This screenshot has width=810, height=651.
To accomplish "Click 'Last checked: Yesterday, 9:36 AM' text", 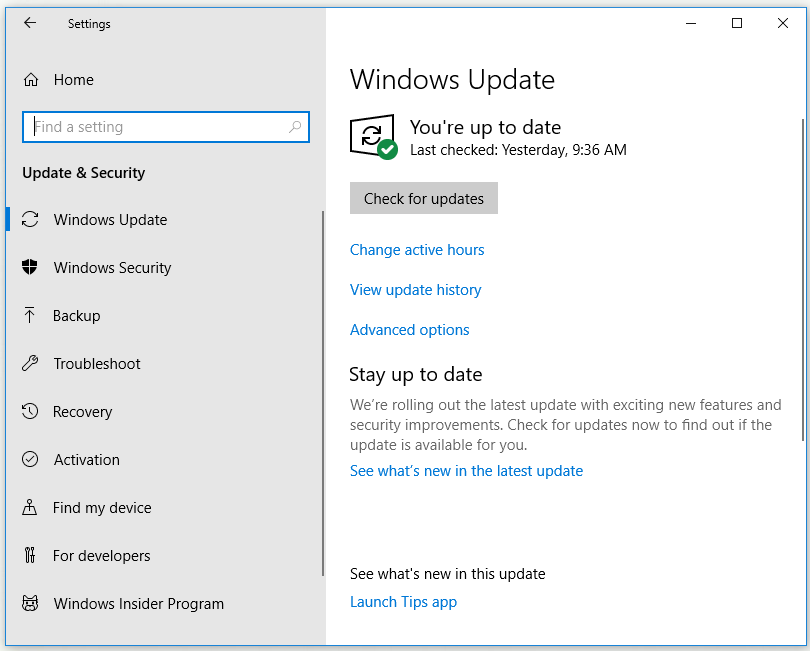I will tap(518, 150).
